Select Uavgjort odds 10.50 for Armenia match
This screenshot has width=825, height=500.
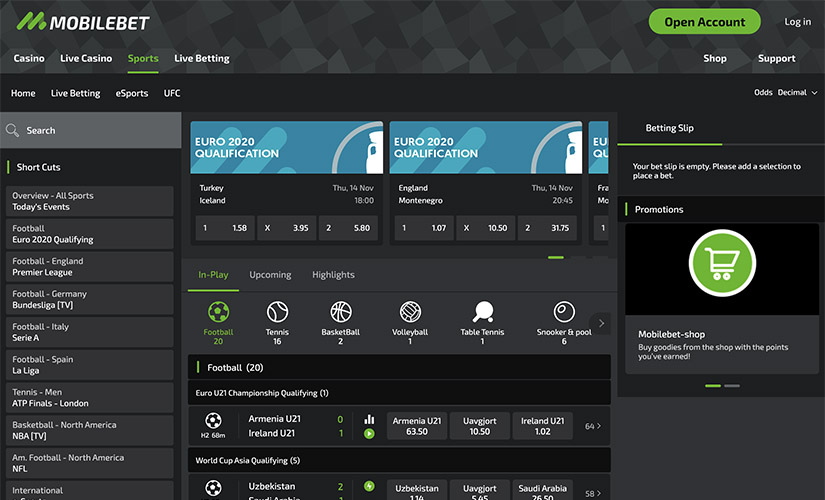[x=479, y=426]
